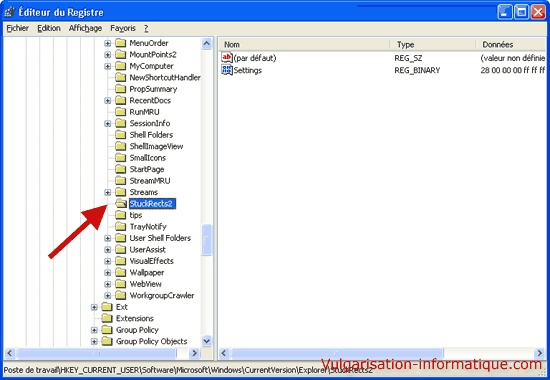Click the (par défaut) string value icon
Image resolution: width=550 pixels, height=380 pixels.
[227, 58]
